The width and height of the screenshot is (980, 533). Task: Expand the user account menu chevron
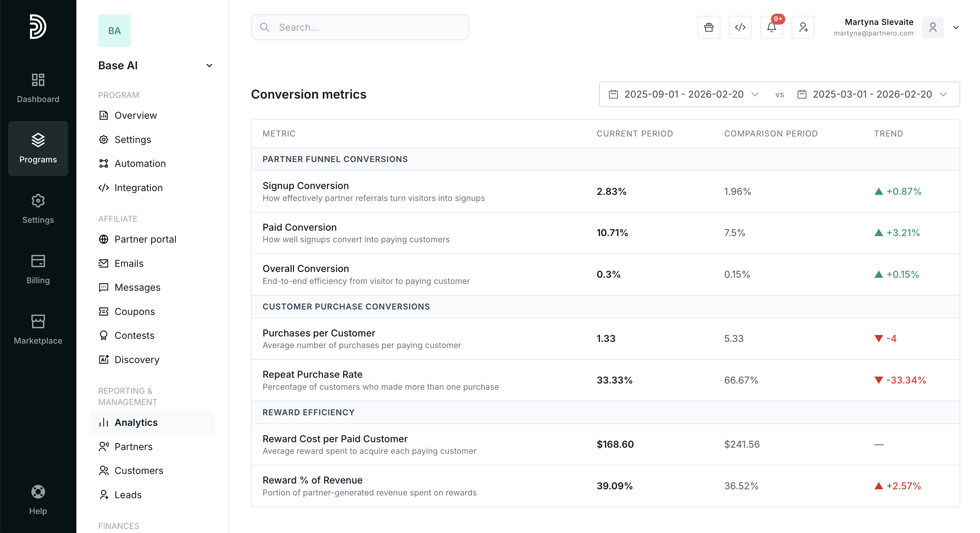[x=956, y=27]
